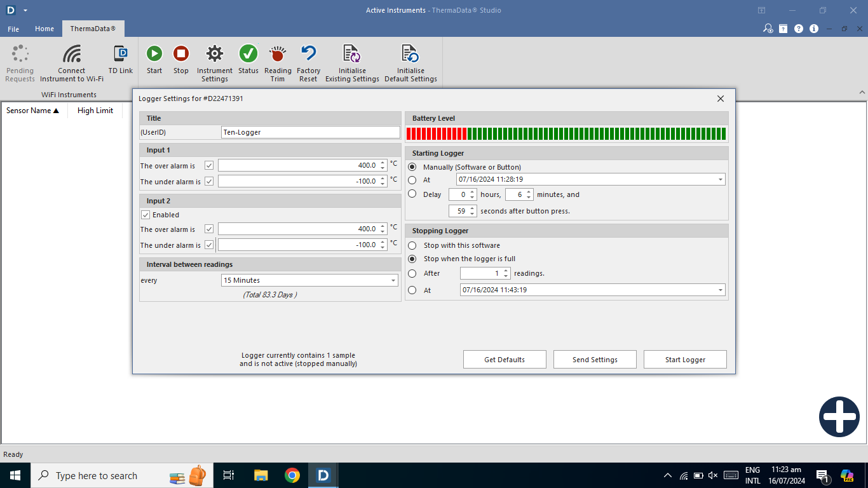Click the Send Settings button
The width and height of the screenshot is (868, 488).
[595, 360]
